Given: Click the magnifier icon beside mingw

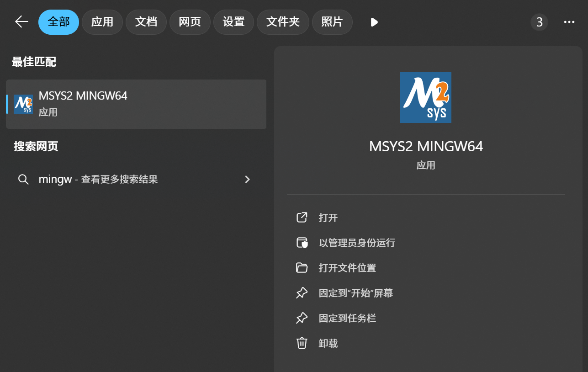Looking at the screenshot, I should (23, 179).
